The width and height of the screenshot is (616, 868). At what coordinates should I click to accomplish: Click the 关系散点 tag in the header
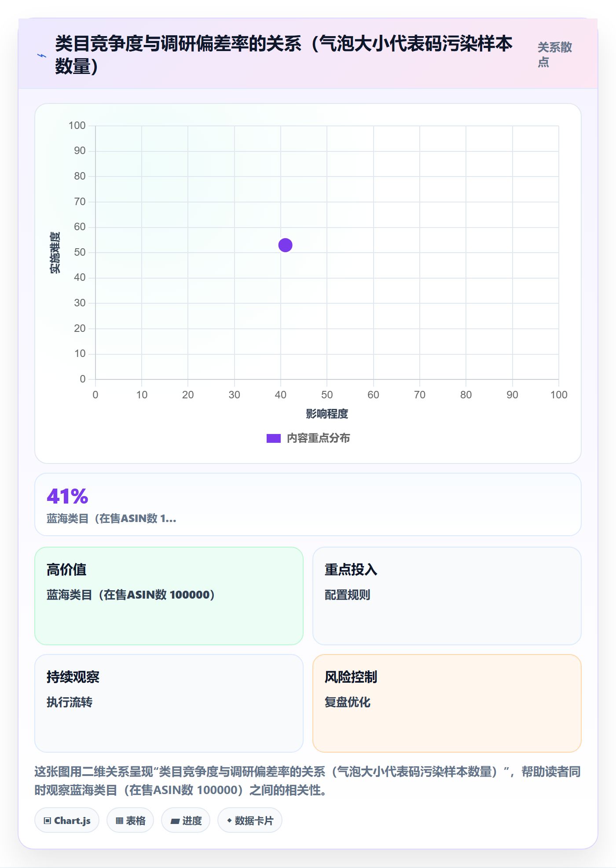pos(555,55)
